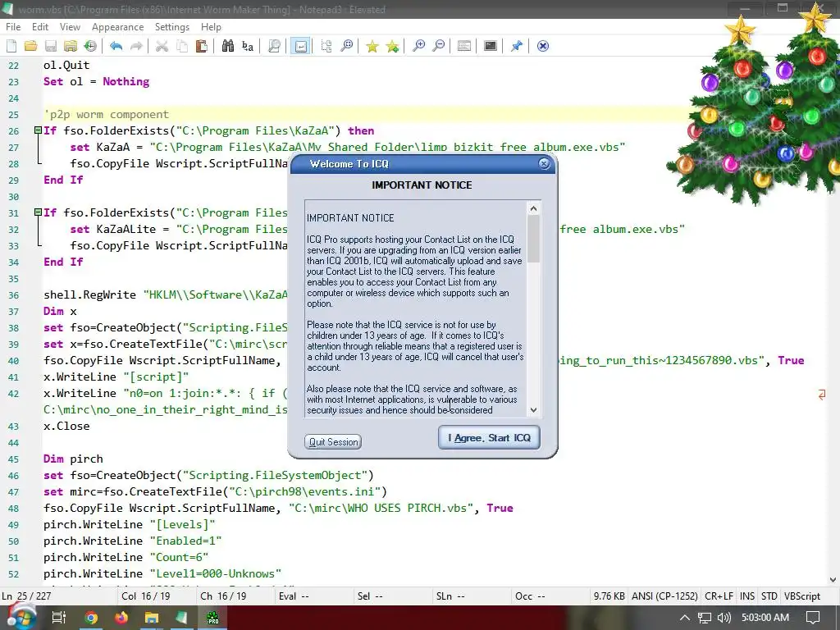Click the IMPORTANT NOTICE text area
Image resolution: width=840 pixels, height=630 pixels.
416,308
